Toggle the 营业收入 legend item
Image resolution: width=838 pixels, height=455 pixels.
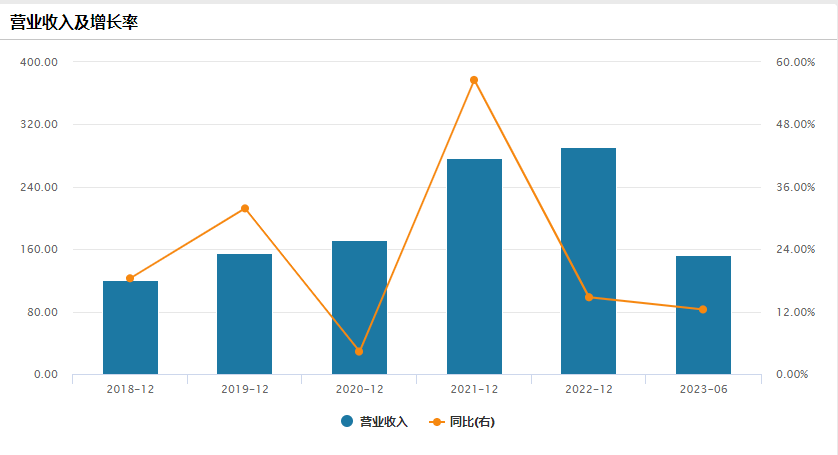374,422
